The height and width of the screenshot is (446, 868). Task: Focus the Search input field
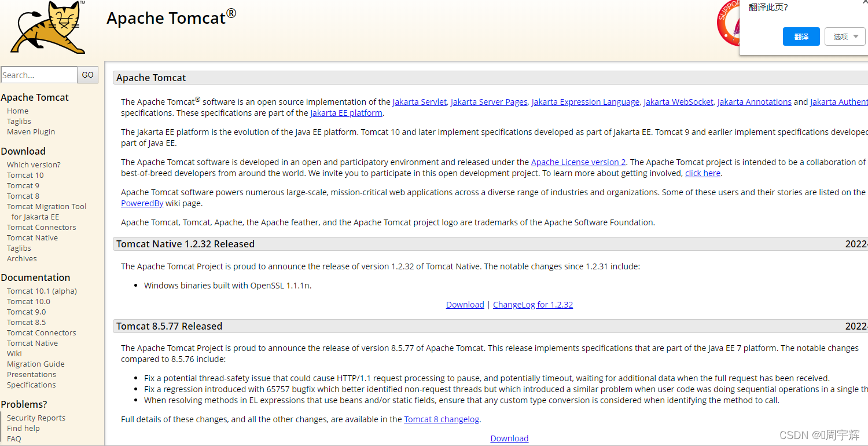pyautogui.click(x=39, y=75)
